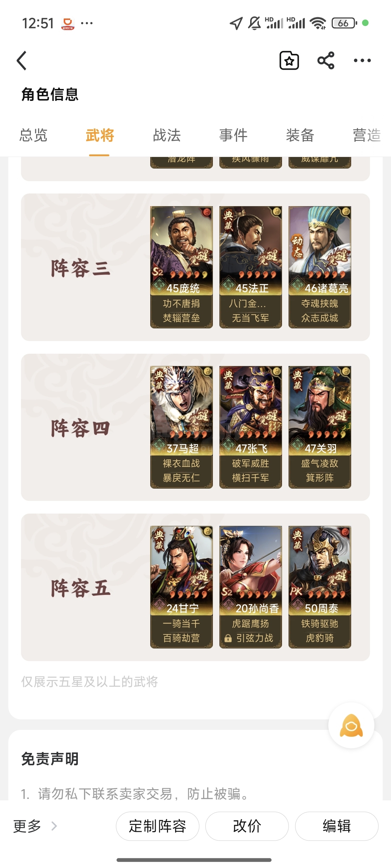Viewport: 391px width, 868px height.
Task: Open the three-dot more options menu
Action: click(x=362, y=60)
